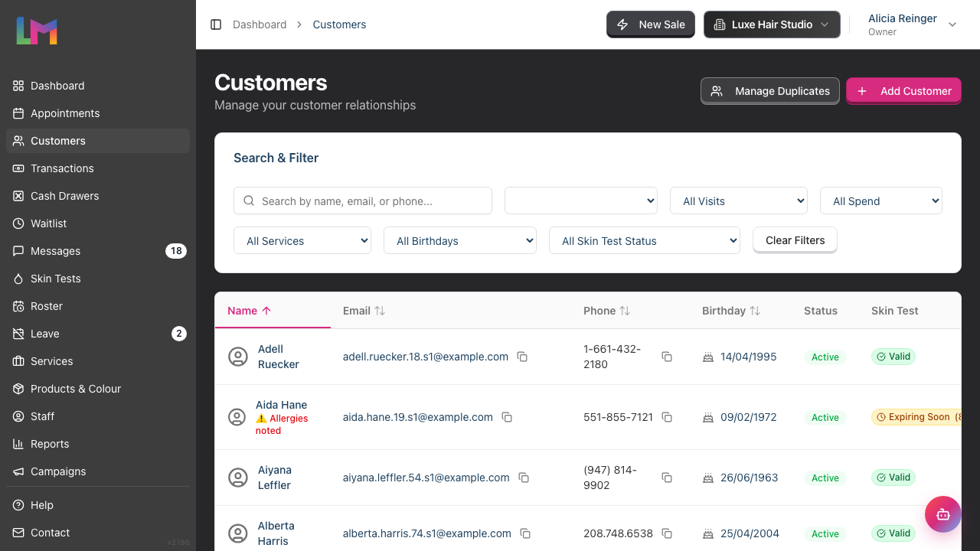The image size is (980, 551).
Task: Open Luxe Hair Studio location dropdown
Action: pos(772,24)
